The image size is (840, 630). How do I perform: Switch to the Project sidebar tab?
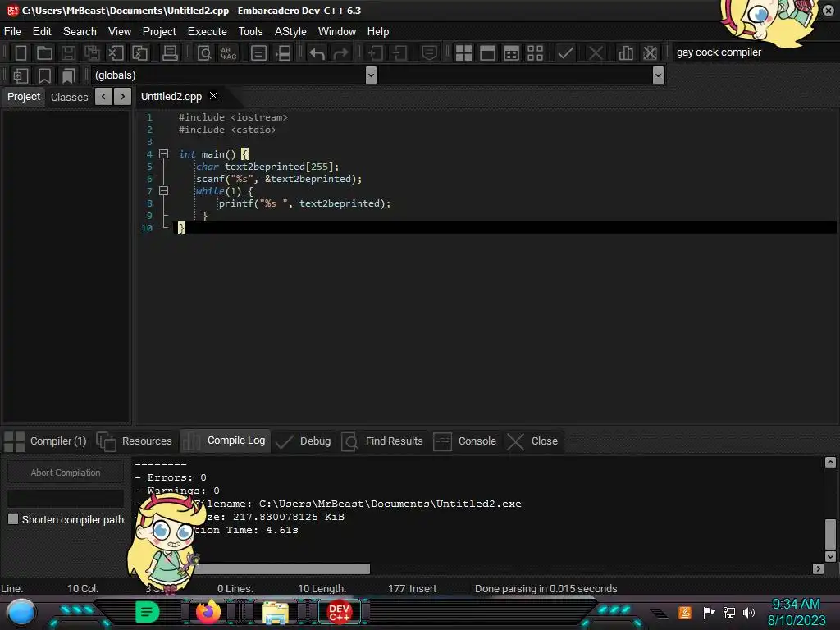[24, 97]
